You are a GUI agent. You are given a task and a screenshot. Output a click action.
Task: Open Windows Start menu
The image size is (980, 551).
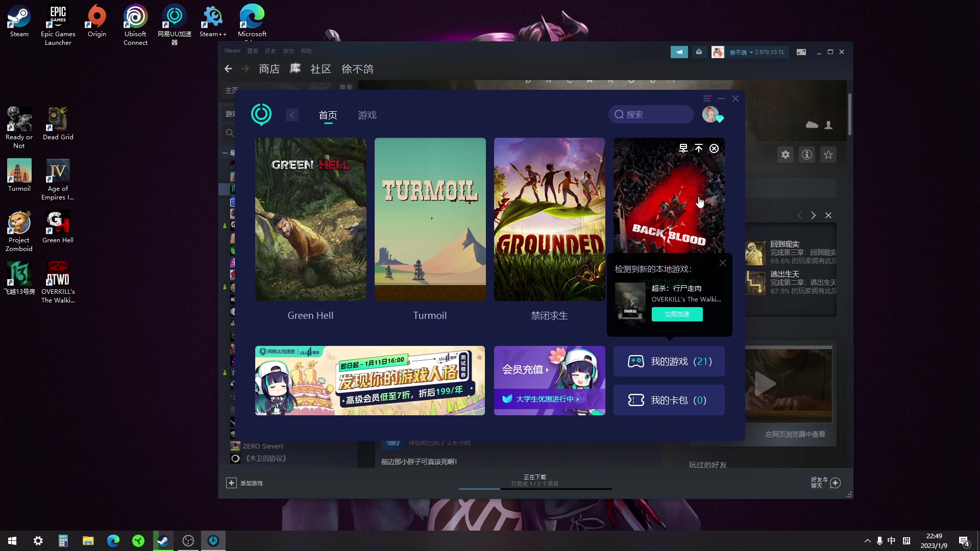12,541
